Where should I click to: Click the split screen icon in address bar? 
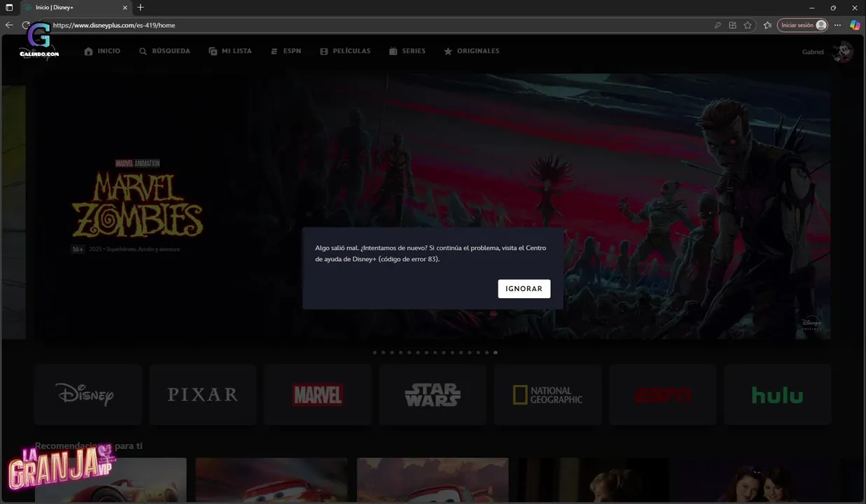[x=732, y=25]
